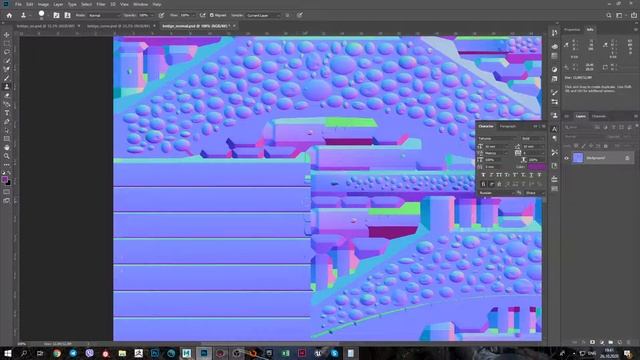Open the Filter menu
Viewport: 640px width, 360px height.
click(101, 4)
